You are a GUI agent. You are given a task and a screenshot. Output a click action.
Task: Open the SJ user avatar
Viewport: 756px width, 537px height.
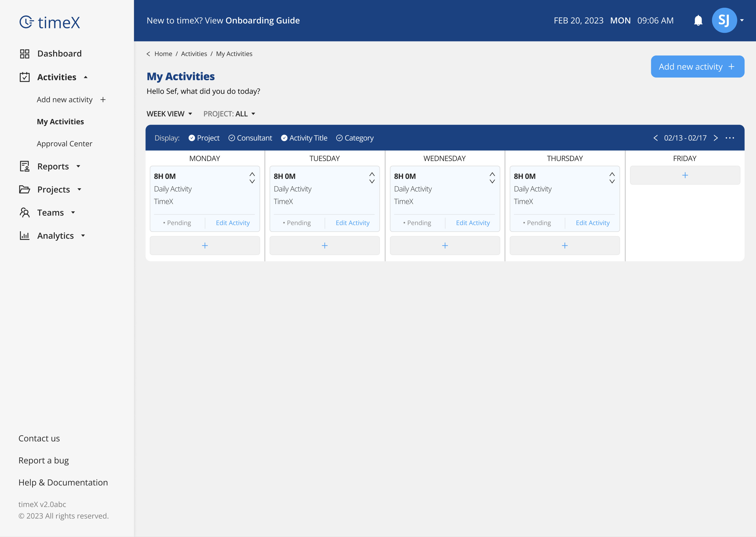pyautogui.click(x=724, y=21)
